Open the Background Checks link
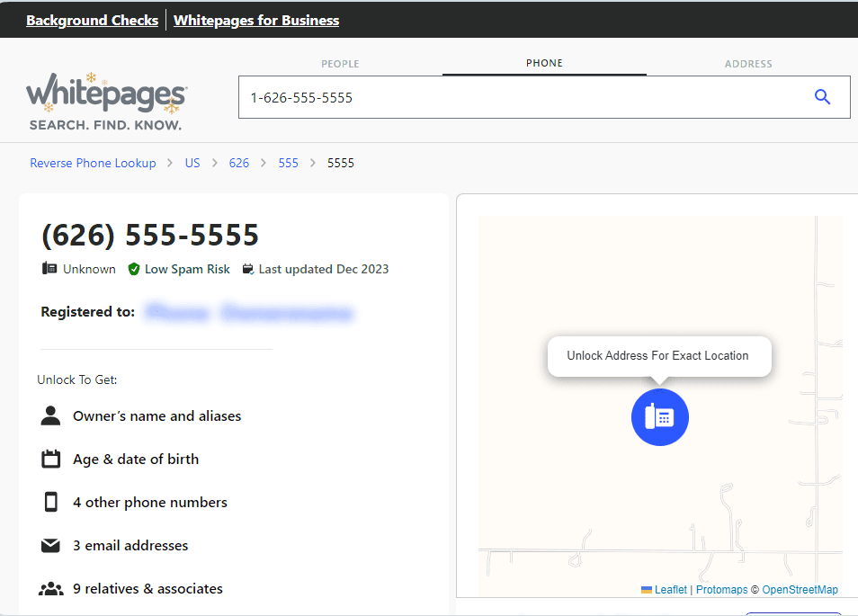The width and height of the screenshot is (858, 616). [93, 21]
